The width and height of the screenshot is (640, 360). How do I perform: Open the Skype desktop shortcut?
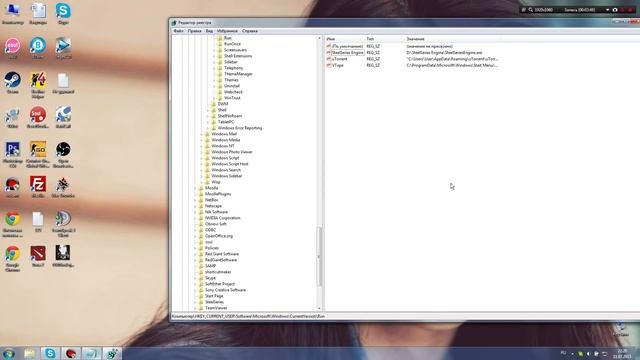(x=63, y=13)
